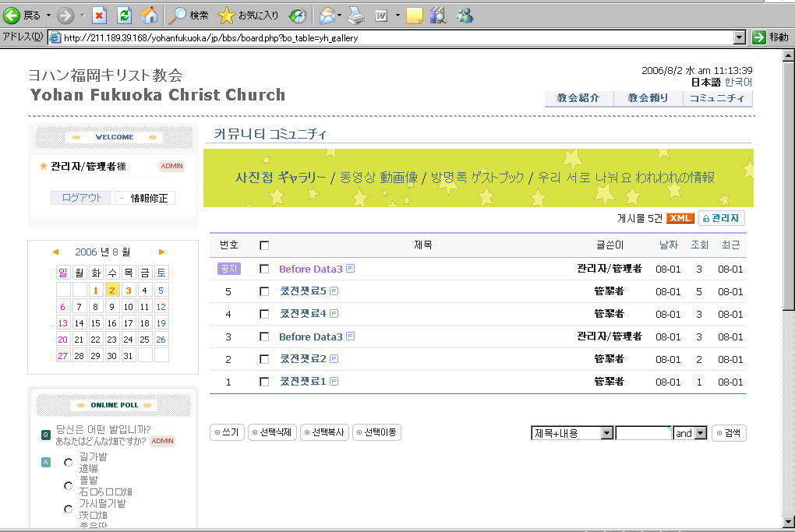Open the Mail icon in toolbar
The height and width of the screenshot is (532, 795).
pos(327,15)
